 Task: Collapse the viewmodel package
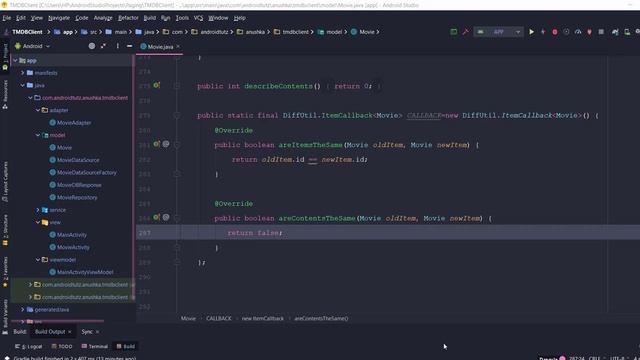click(x=38, y=260)
